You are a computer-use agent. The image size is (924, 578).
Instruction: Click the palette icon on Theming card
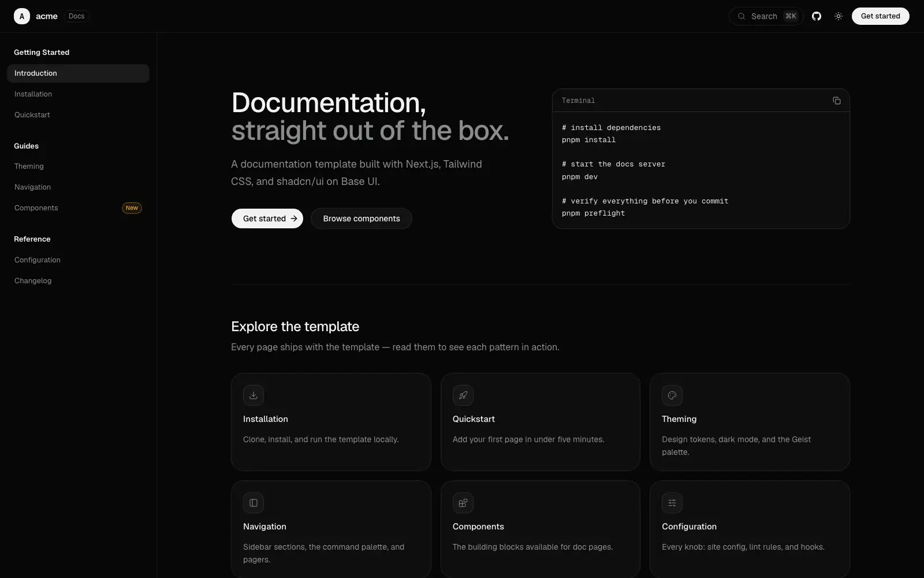[672, 395]
